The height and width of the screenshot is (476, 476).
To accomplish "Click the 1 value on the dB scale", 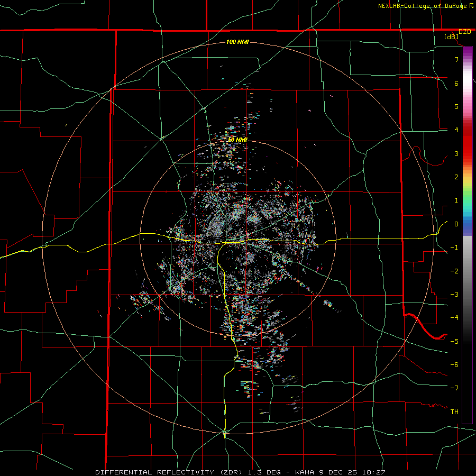I will 456,200.
